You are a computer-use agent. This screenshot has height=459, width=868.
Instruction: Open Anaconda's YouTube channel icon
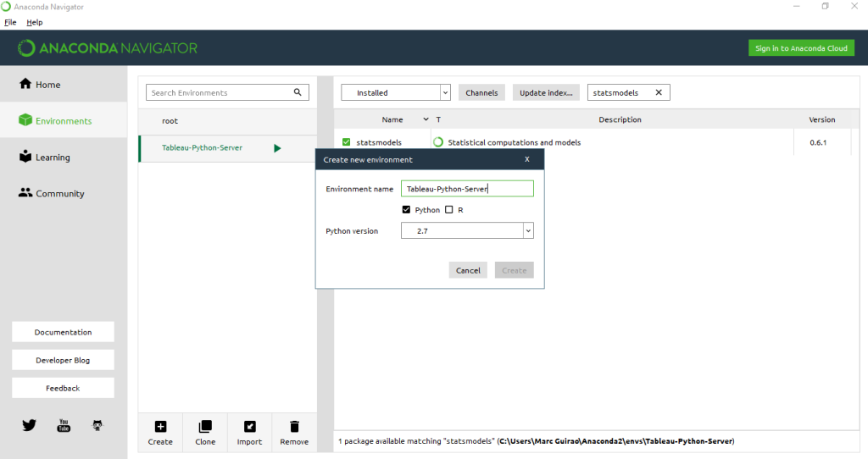(x=64, y=425)
